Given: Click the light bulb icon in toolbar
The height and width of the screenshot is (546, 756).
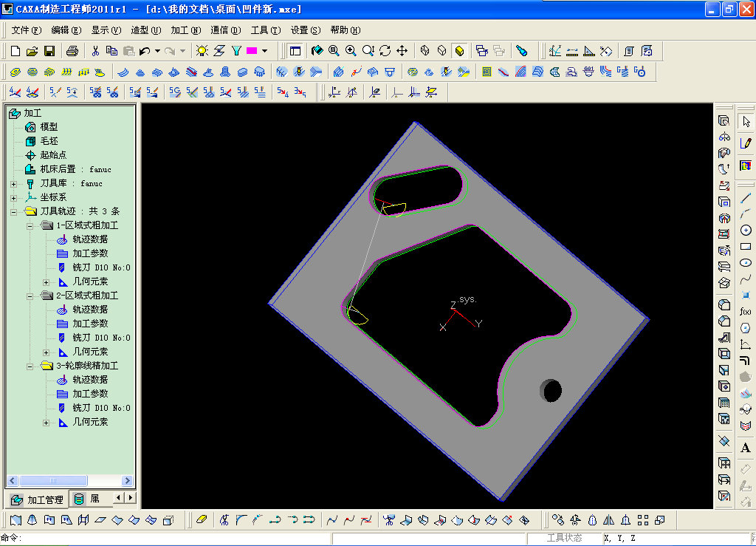Looking at the screenshot, I should pos(202,51).
